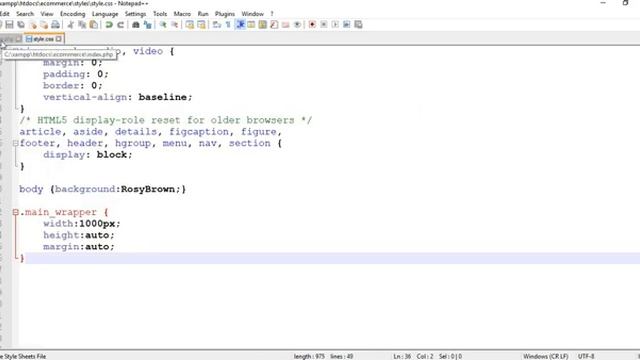Open the View menu
The width and height of the screenshot is (640, 360).
pyautogui.click(x=47, y=14)
